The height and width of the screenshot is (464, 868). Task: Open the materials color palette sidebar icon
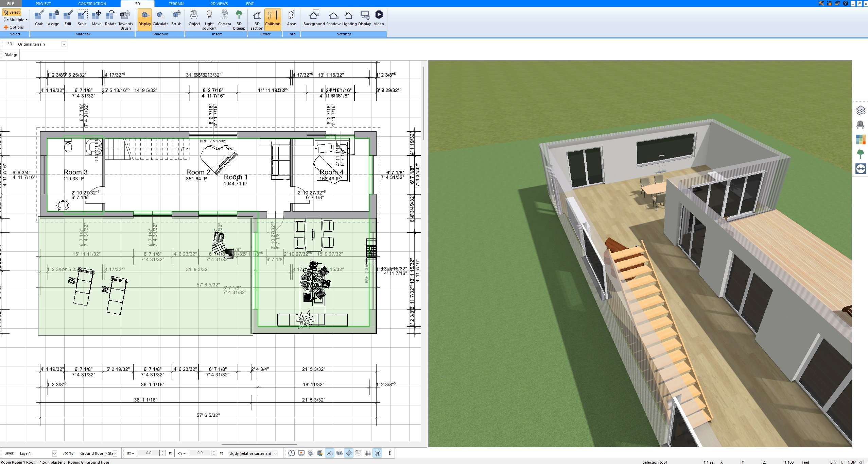861,139
